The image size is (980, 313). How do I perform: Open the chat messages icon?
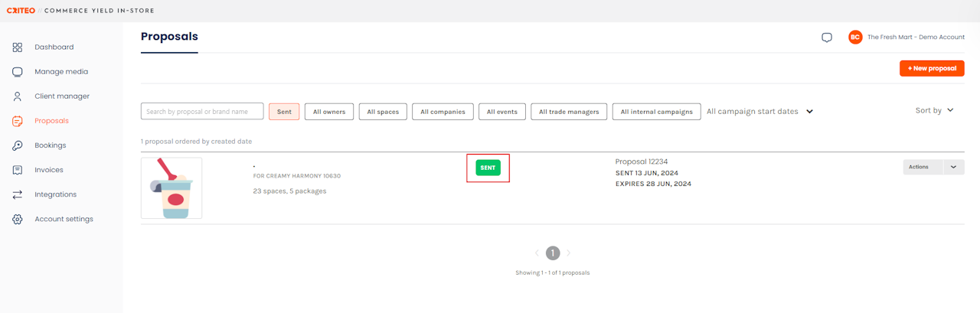827,37
